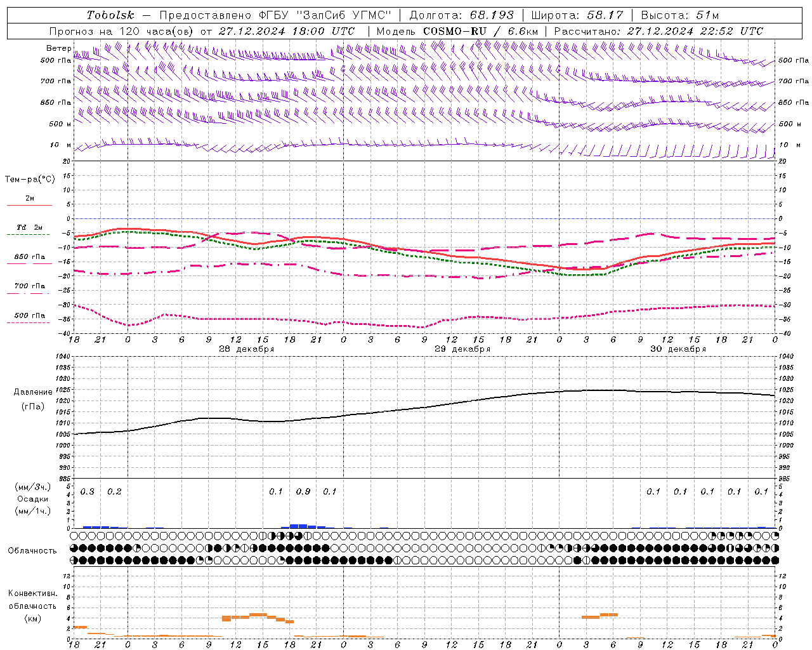Click the 'Предоставлено ФГБУ "ЗапСиб УГМС"' credit
Image resolution: width=812 pixels, height=650 pixels.
point(275,15)
